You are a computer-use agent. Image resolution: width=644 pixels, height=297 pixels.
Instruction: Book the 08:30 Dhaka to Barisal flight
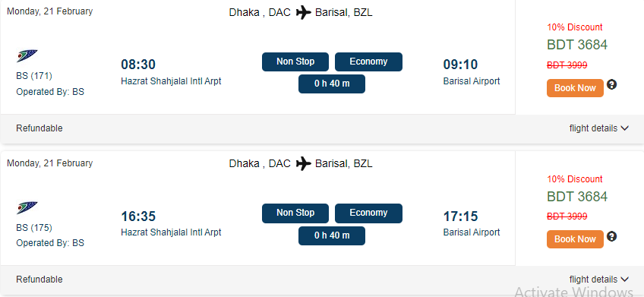tap(575, 88)
